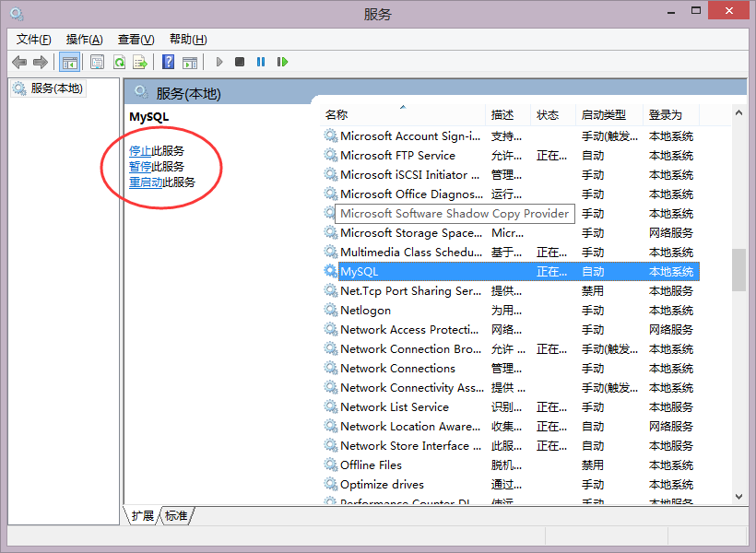Click gear icon beside Offline Files
This screenshot has width=756, height=553.
(330, 465)
